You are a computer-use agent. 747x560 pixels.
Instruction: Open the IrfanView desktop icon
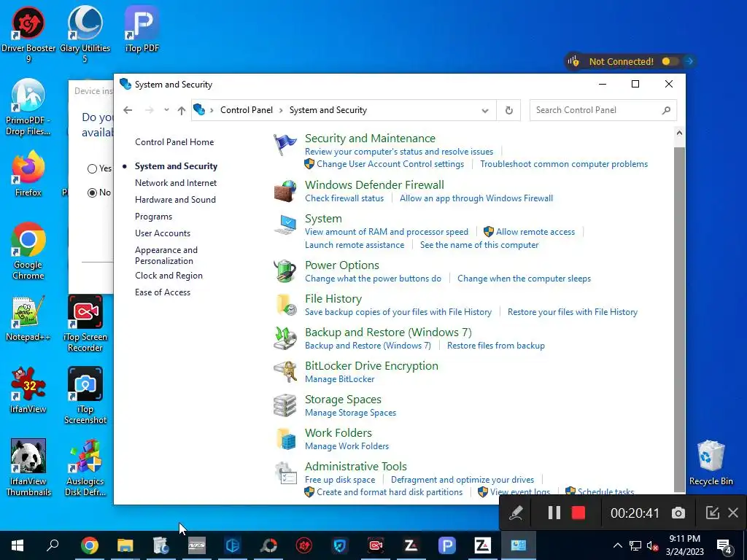28,391
